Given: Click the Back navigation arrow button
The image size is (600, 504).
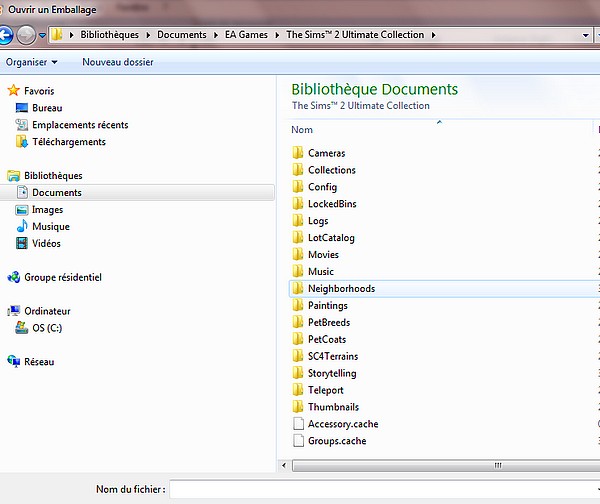Looking at the screenshot, I should [x=5, y=35].
